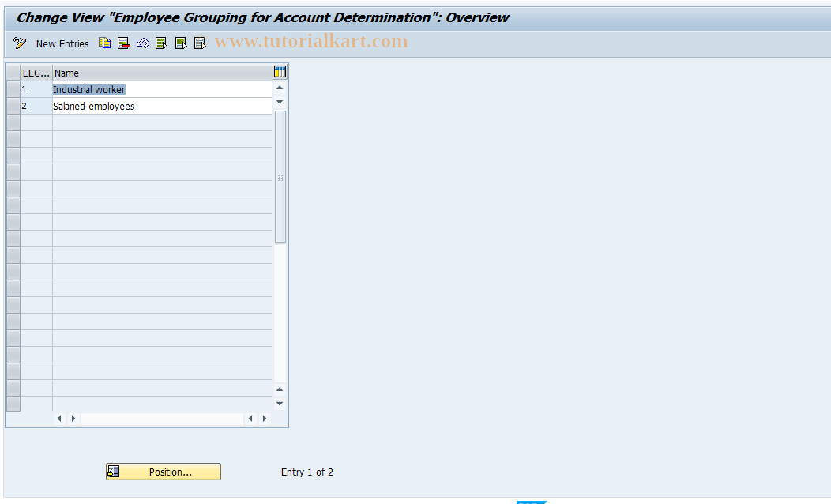The height and width of the screenshot is (504, 831).
Task: Select the first empty row selector below Salaried employees
Action: (13, 122)
